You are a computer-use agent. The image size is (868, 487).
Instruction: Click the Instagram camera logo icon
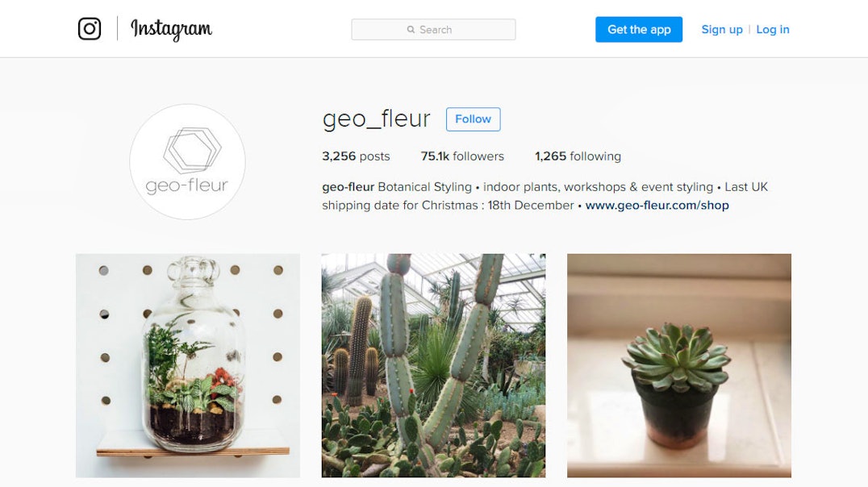pos(89,29)
